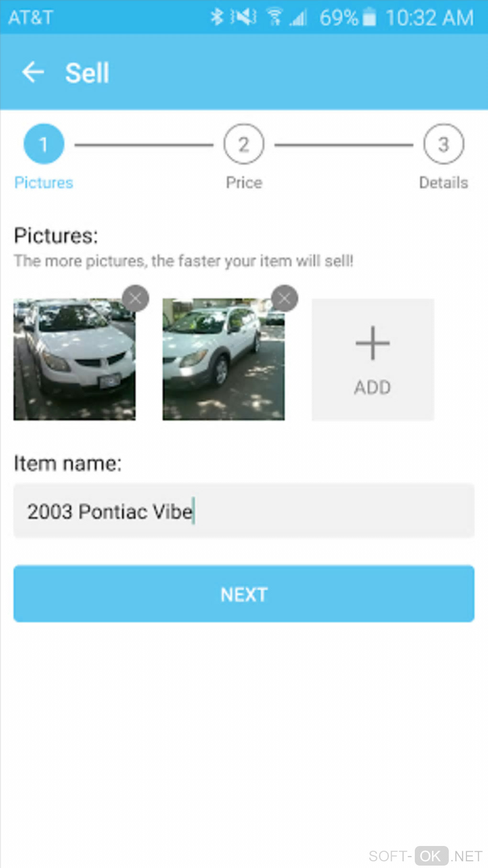Select step 1 Pictures circle
The height and width of the screenshot is (868, 488).
click(44, 144)
